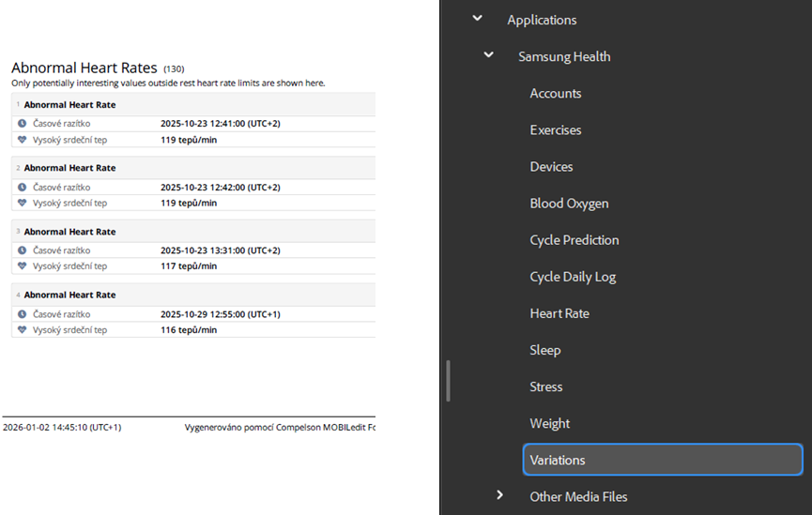Image resolution: width=812 pixels, height=515 pixels.
Task: Click the clock icon in record 3
Action: tap(22, 250)
